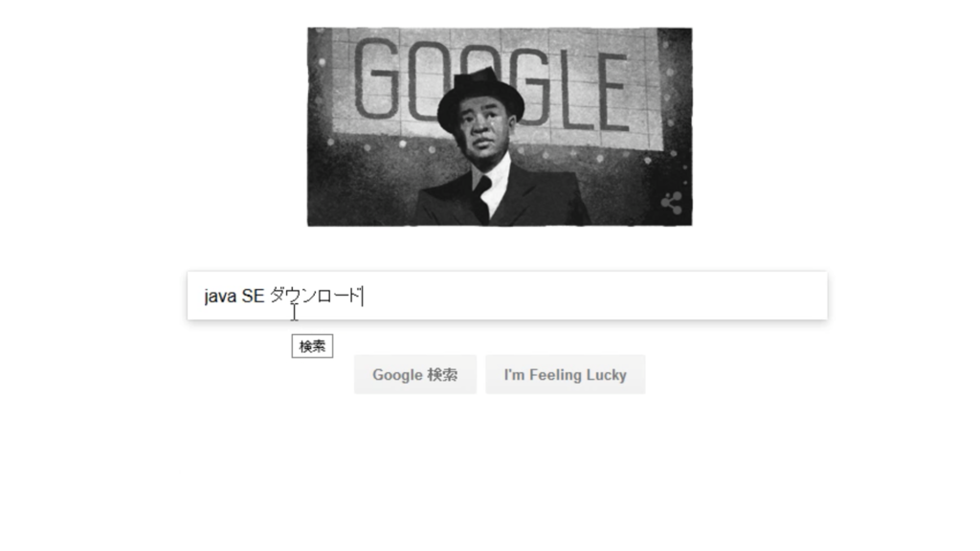Image resolution: width=980 pixels, height=551 pixels.
Task: Click the first G of doodle sign
Action: 377,78
